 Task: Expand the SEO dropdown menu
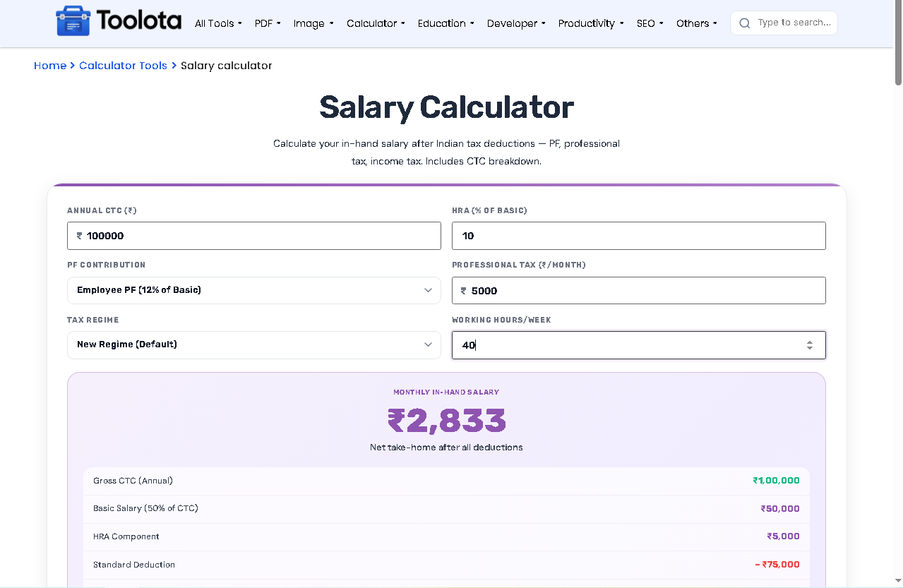pos(650,23)
